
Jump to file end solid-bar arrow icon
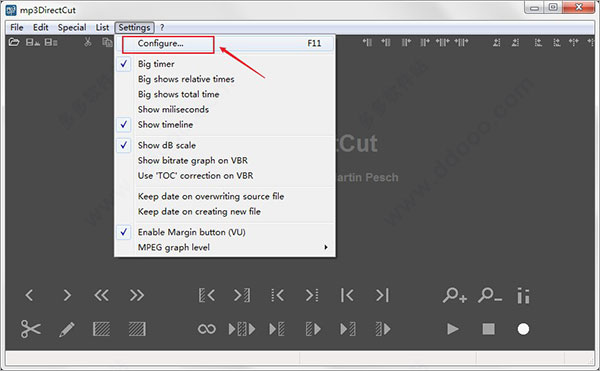(x=382, y=295)
